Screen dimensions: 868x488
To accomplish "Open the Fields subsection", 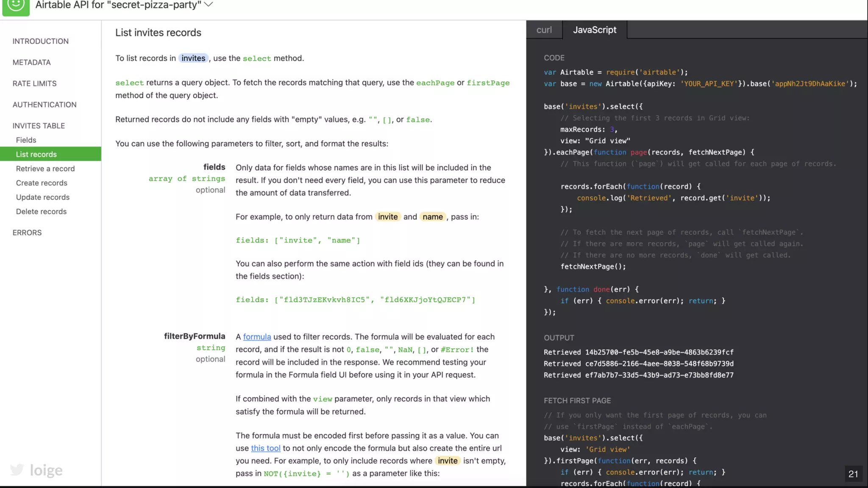I will click(26, 140).
